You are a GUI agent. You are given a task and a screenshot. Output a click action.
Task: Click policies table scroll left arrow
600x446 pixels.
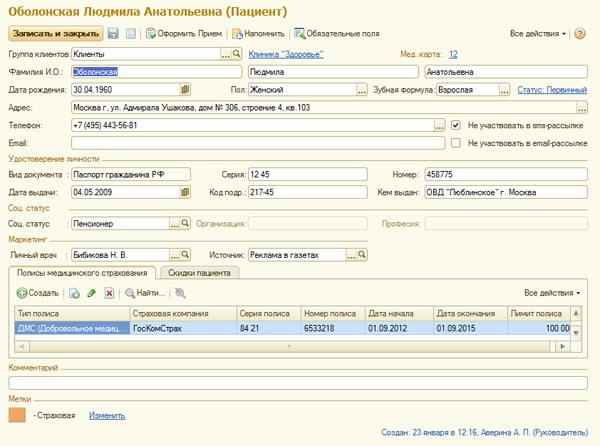tap(22, 347)
